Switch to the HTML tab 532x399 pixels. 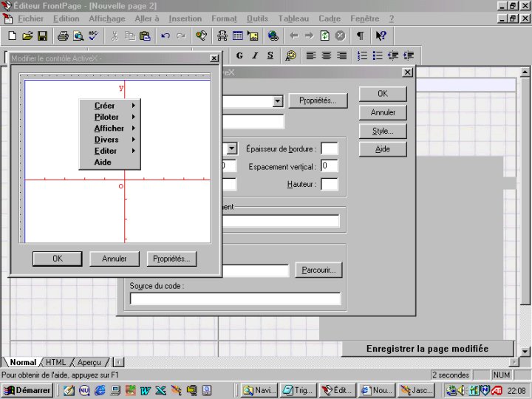55,362
